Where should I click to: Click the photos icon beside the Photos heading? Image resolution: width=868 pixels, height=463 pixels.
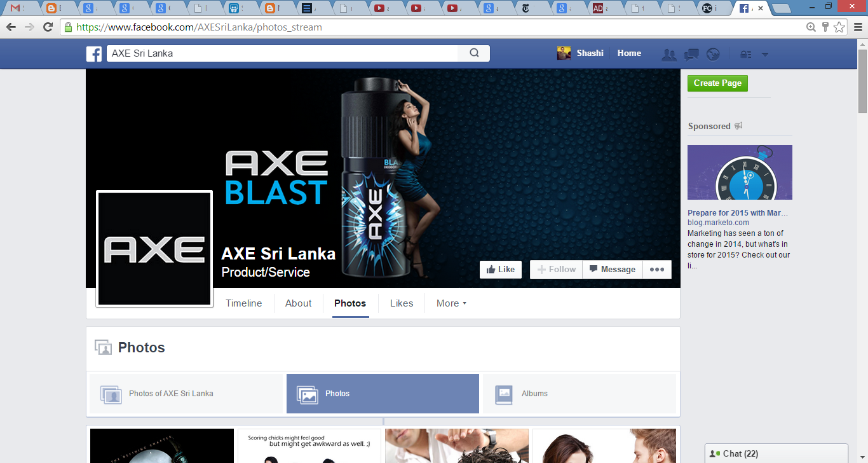click(103, 347)
